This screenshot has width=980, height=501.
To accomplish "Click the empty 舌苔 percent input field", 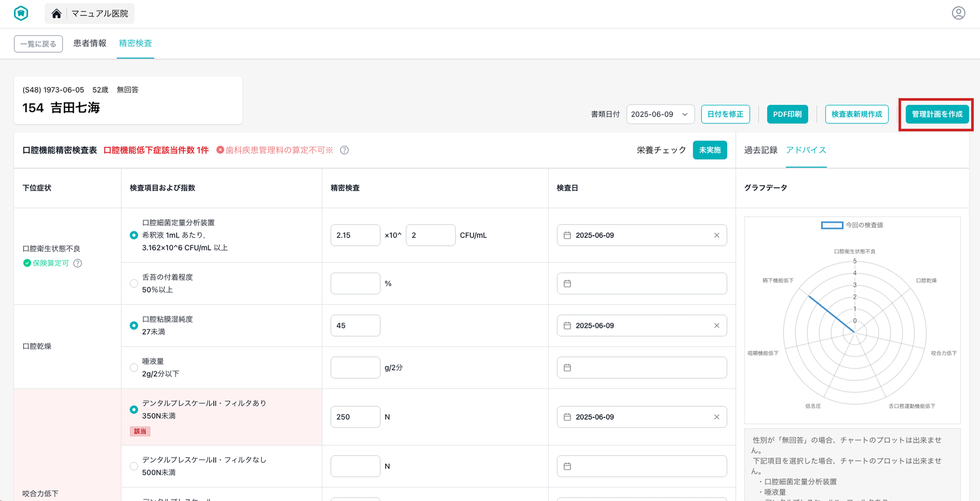I will (x=355, y=284).
